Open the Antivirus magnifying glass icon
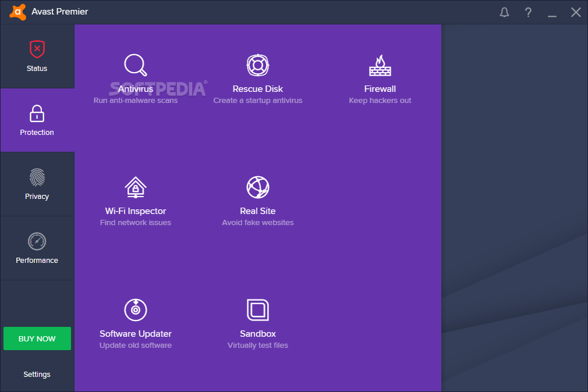 coord(136,65)
